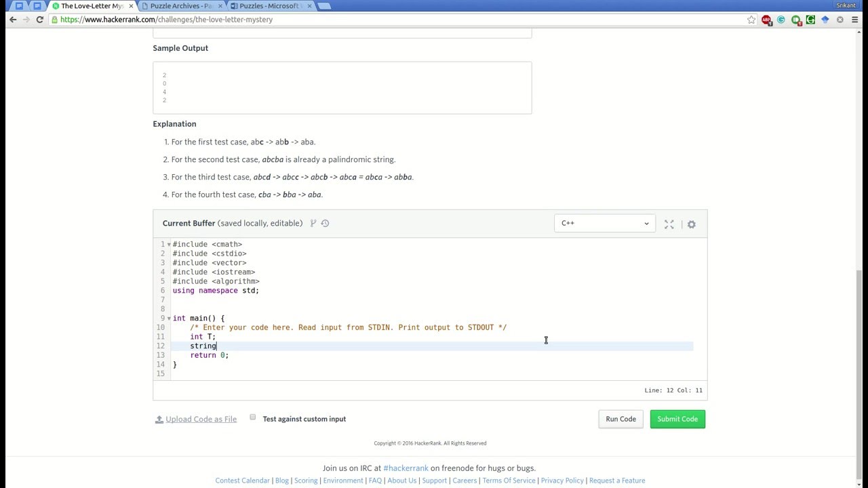This screenshot has width=868, height=488.
Task: Switch to the Puzzle Archives tab
Action: (x=181, y=6)
